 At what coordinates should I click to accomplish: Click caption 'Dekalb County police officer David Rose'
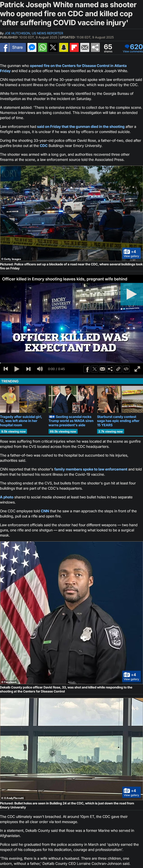66,689
